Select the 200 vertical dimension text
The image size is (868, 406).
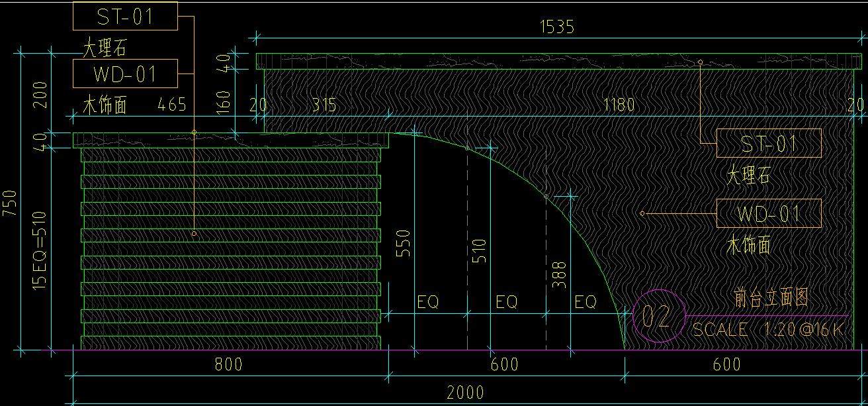(x=41, y=95)
